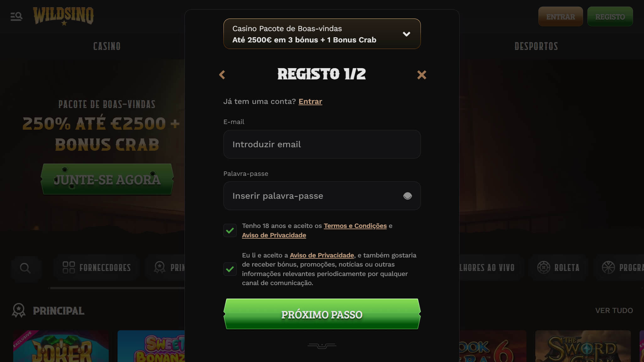The image size is (644, 362).
Task: Open the Termos e Condições link
Action: pos(355,226)
